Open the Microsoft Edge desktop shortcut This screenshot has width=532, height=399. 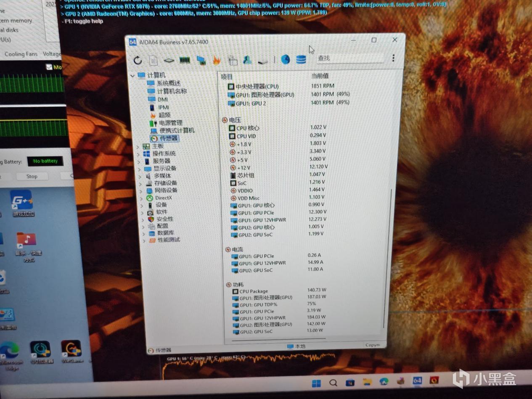pyautogui.click(x=11, y=356)
